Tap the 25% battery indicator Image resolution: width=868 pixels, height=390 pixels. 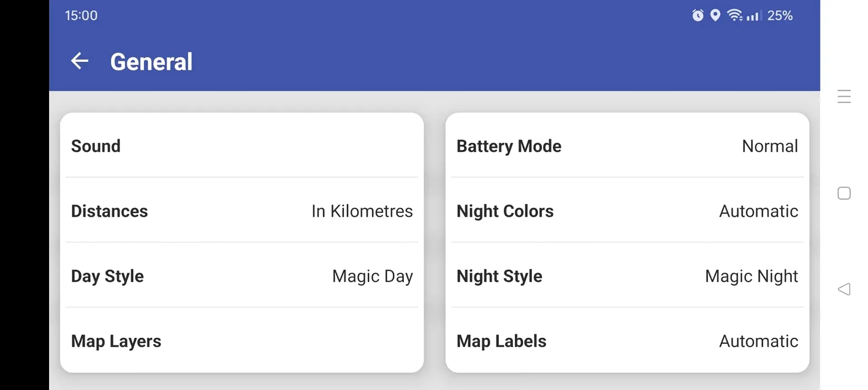pos(780,16)
